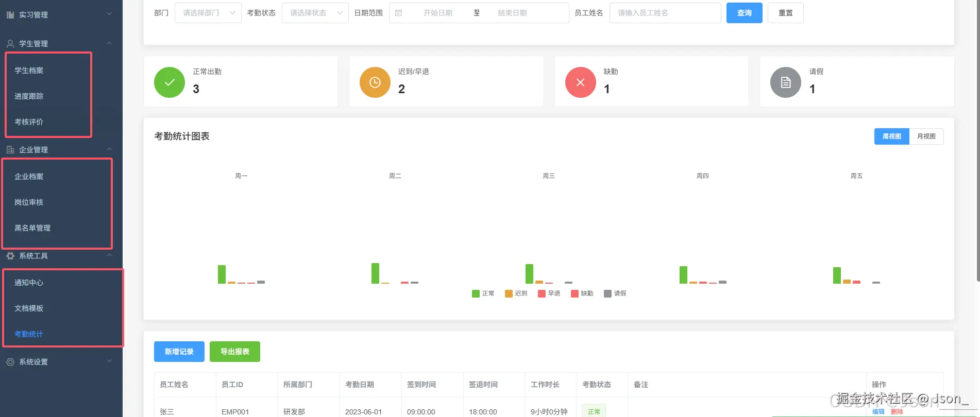Open 进度跟踪 menu item
Viewport: 980px width, 417px height.
(29, 96)
